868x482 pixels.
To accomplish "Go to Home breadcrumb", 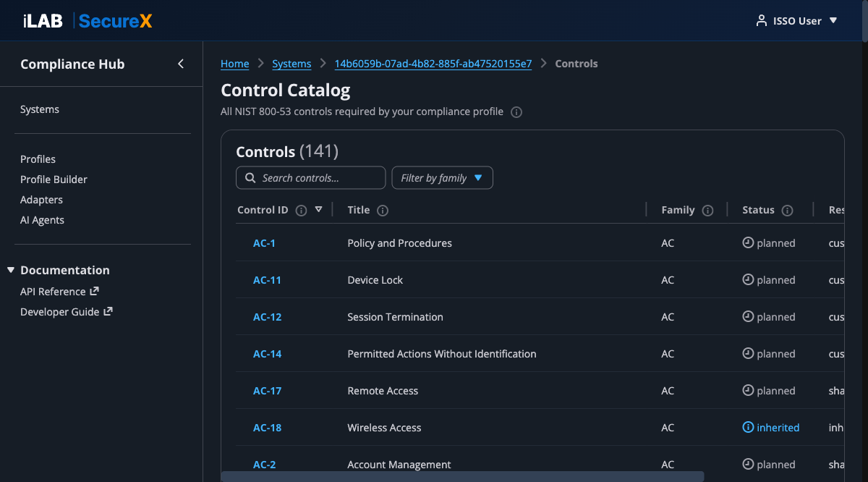I will (x=235, y=64).
